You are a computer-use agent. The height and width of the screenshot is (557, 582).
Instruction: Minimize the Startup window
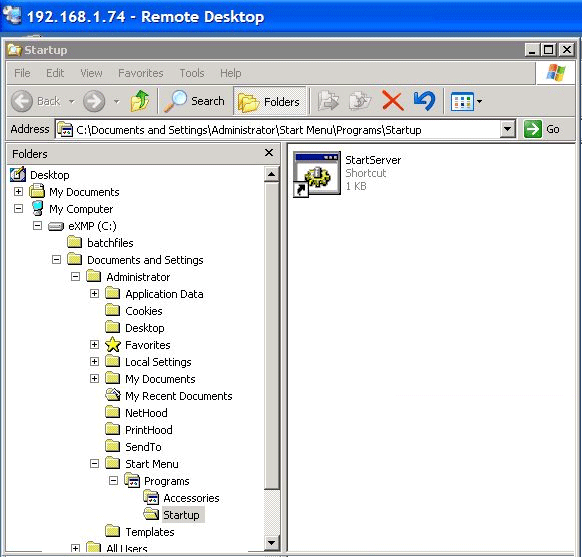point(532,50)
